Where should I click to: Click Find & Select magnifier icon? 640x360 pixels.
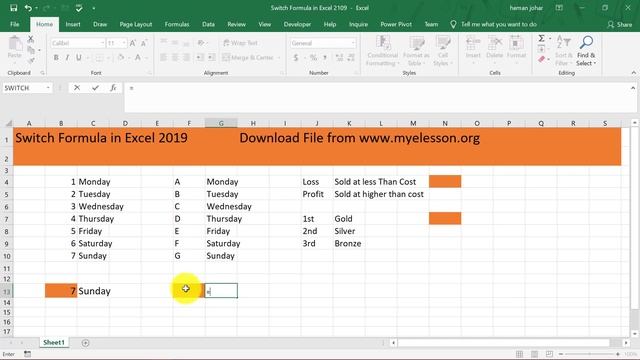click(x=586, y=42)
